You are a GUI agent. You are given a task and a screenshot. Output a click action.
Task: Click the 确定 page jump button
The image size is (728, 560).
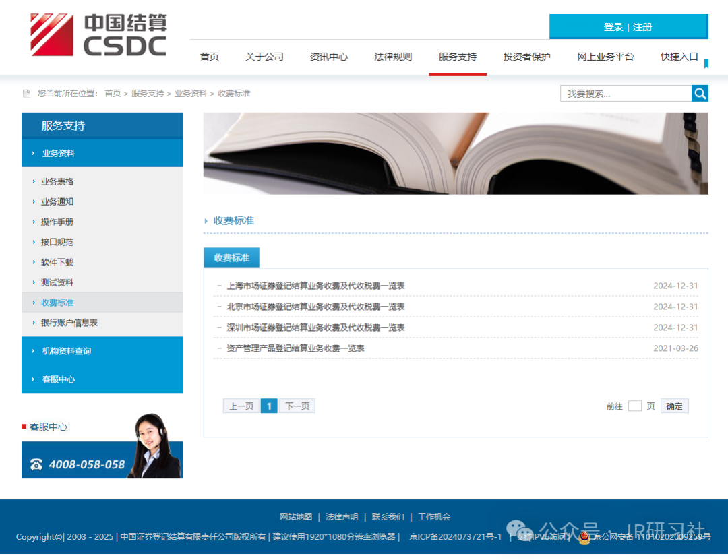675,406
